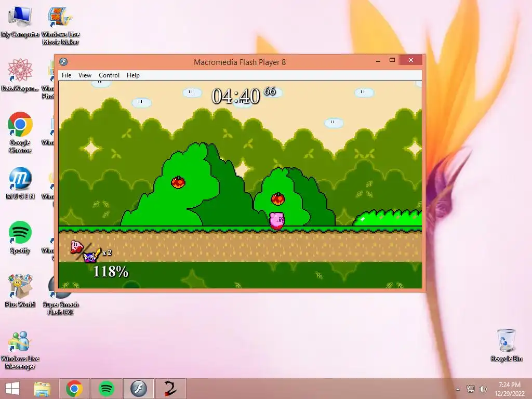Click the apple in the large bush
This screenshot has height=399, width=532.
coord(178,182)
